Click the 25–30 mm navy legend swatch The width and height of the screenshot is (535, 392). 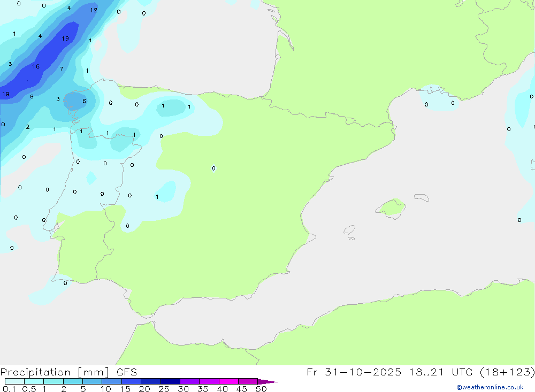[x=170, y=381]
